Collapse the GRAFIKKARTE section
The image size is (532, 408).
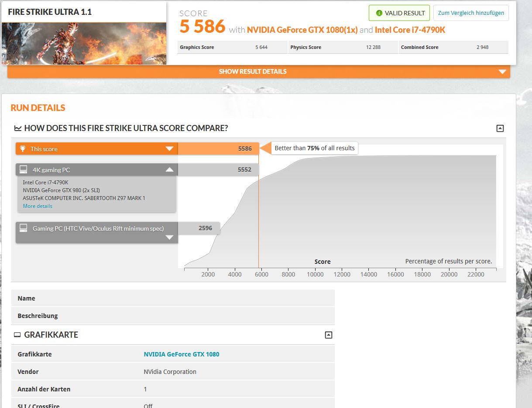tap(329, 335)
